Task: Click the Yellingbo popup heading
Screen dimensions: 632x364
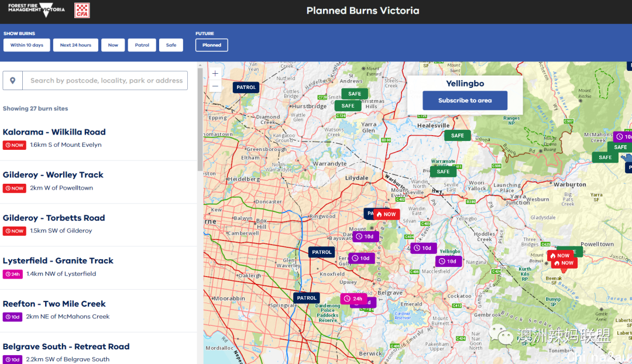Action: click(465, 84)
